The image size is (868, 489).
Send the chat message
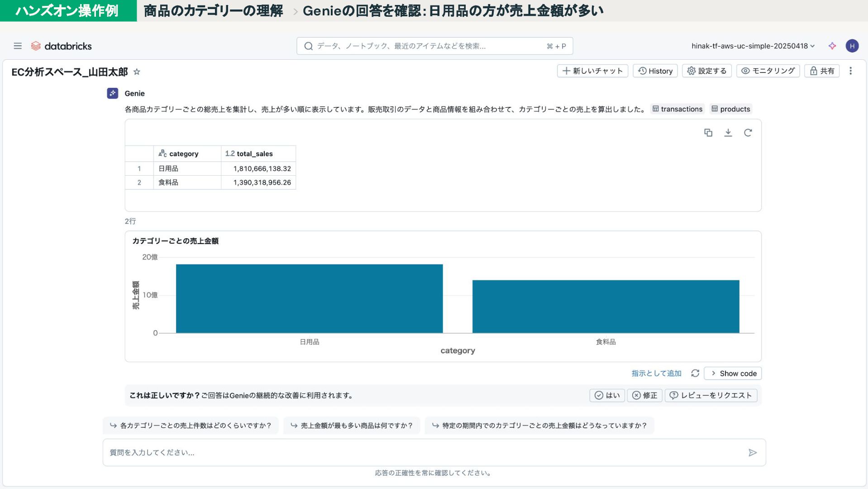point(752,452)
